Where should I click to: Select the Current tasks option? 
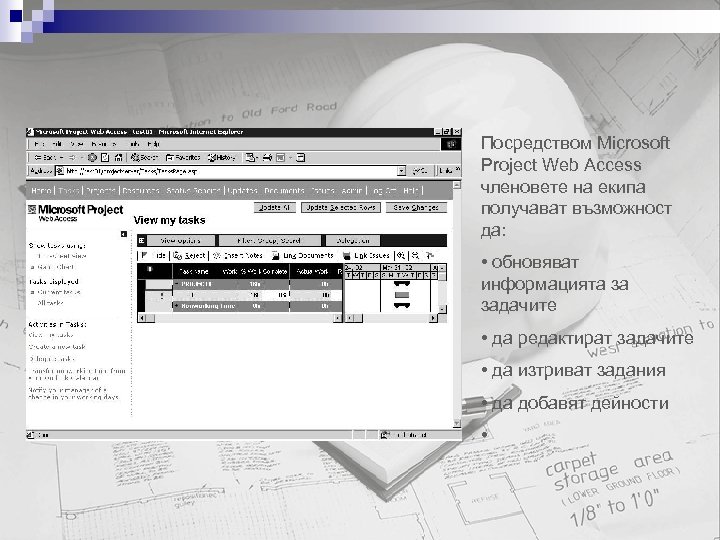pyautogui.click(x=59, y=292)
